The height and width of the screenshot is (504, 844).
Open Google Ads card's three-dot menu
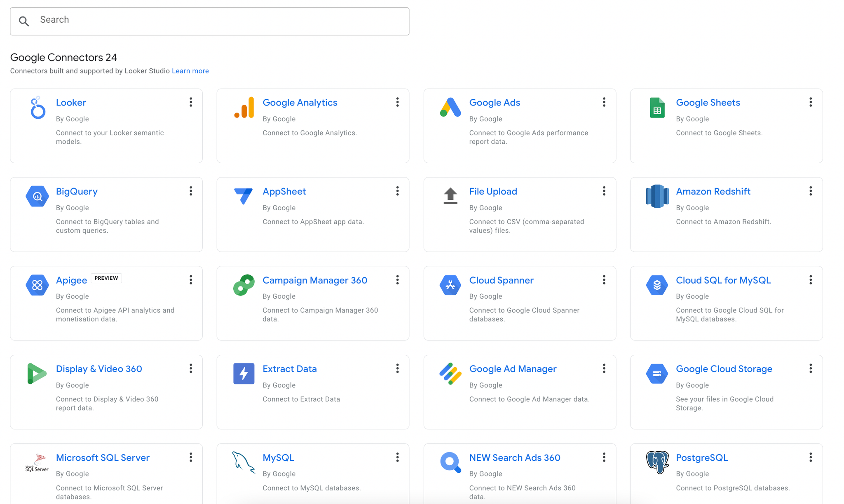pyautogui.click(x=604, y=102)
